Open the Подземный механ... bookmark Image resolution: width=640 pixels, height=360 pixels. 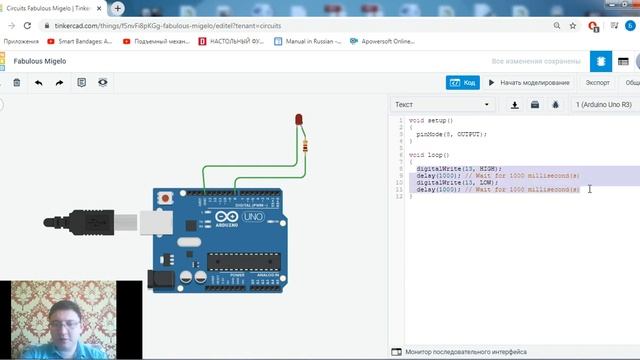pos(157,41)
